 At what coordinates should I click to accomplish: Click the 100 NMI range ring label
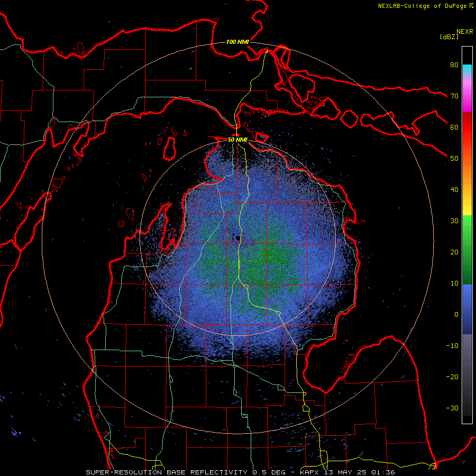point(237,42)
